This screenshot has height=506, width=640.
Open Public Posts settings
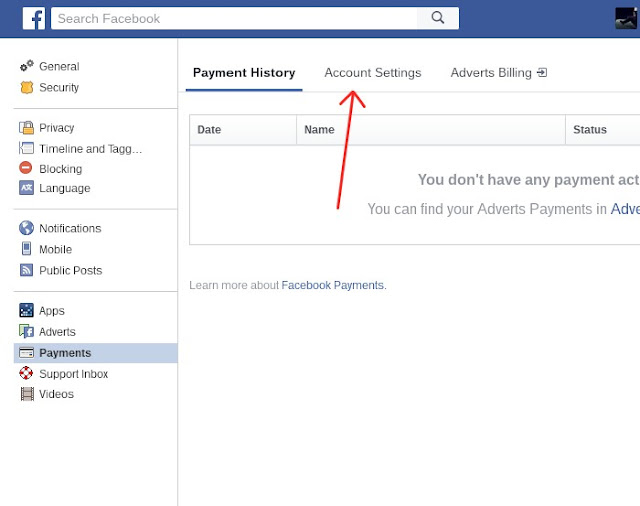pyautogui.click(x=71, y=270)
